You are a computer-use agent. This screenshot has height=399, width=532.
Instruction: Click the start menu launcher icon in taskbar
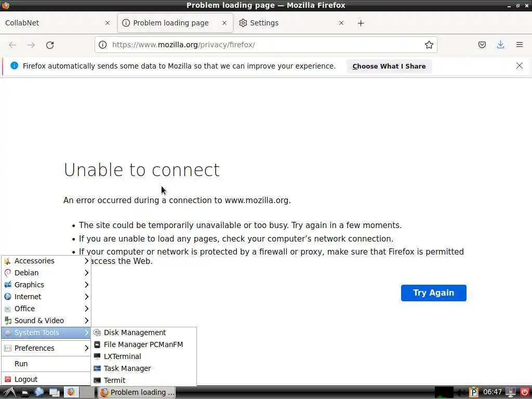click(9, 393)
